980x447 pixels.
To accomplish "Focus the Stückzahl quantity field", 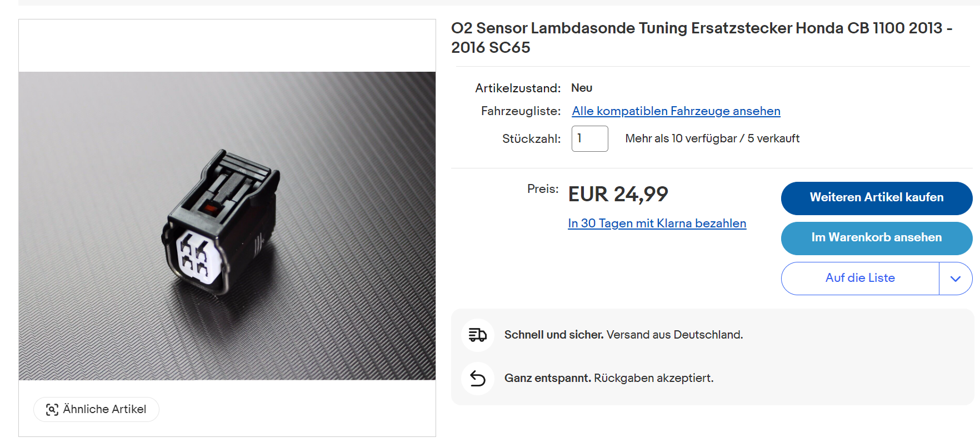I will point(589,138).
